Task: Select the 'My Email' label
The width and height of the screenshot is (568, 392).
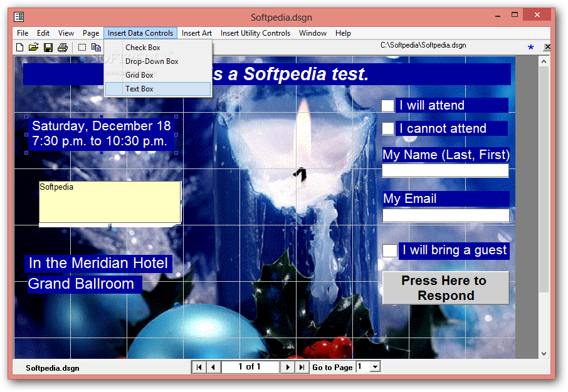Action: pyautogui.click(x=446, y=199)
